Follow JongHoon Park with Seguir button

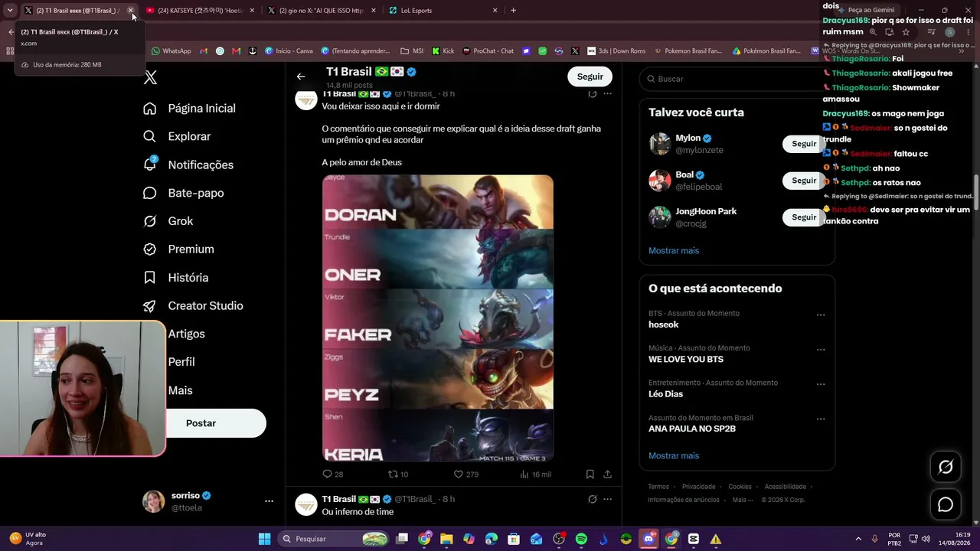[x=804, y=217]
